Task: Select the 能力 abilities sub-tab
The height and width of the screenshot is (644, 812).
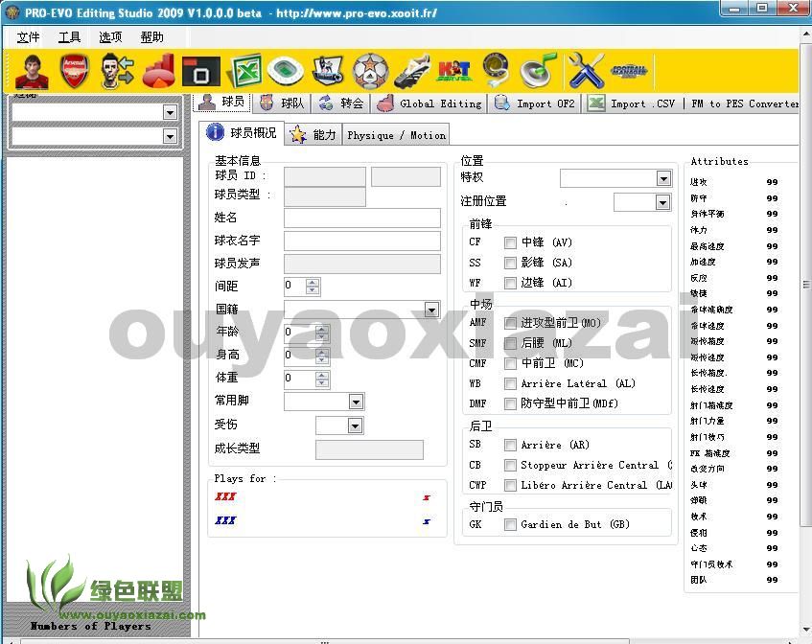Action: tap(313, 135)
